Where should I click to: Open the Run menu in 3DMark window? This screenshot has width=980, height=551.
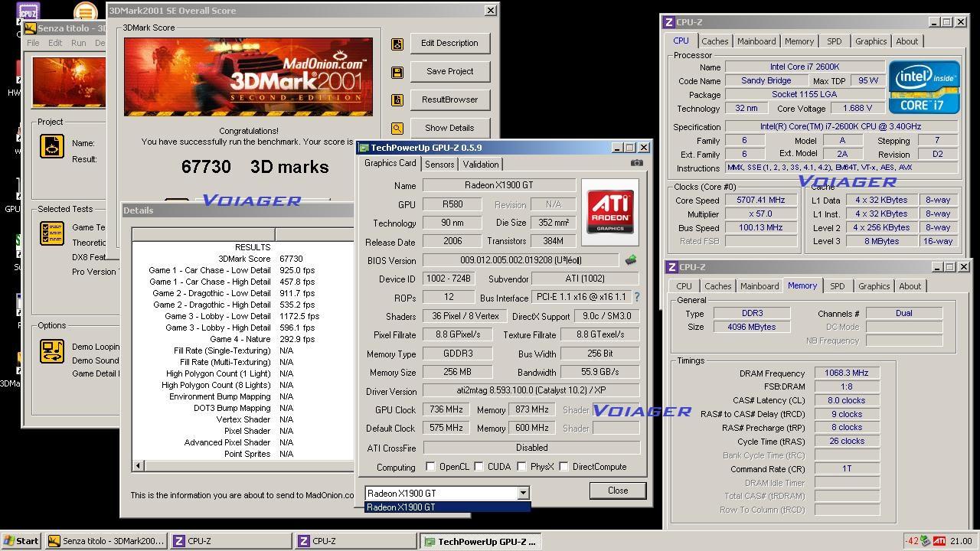(79, 43)
